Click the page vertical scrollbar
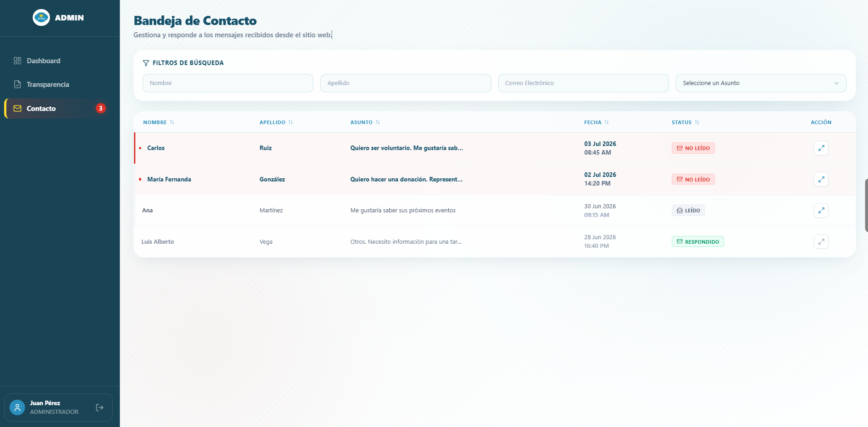This screenshot has width=868, height=427. pos(866,206)
